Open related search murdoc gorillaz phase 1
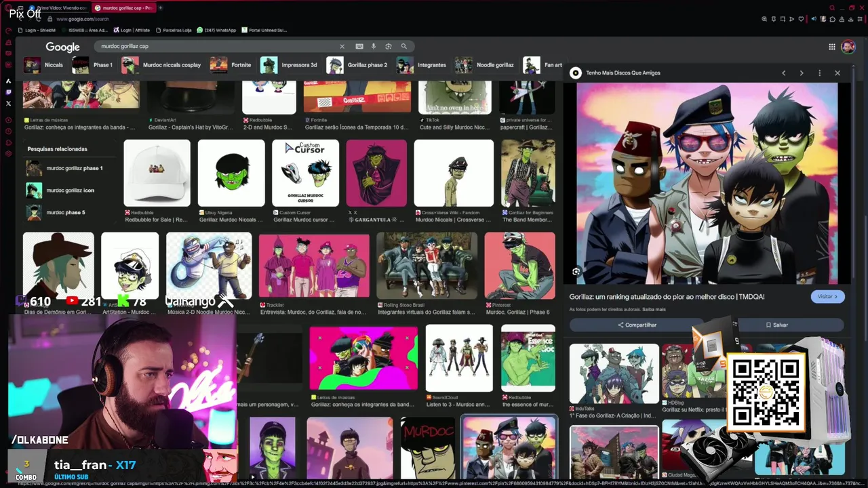This screenshot has width=868, height=488. tap(65, 168)
